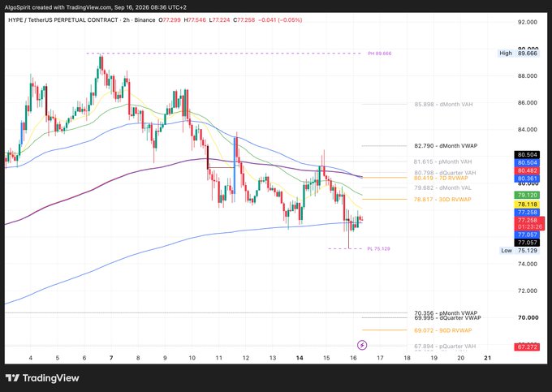Select the high value H77.546
Viewport: 552px width, 392px height.
point(195,20)
